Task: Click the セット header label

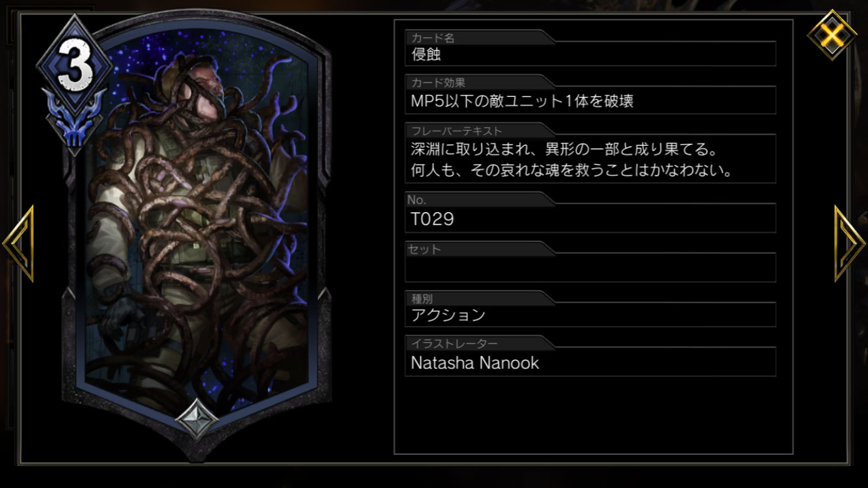Action: click(x=424, y=249)
